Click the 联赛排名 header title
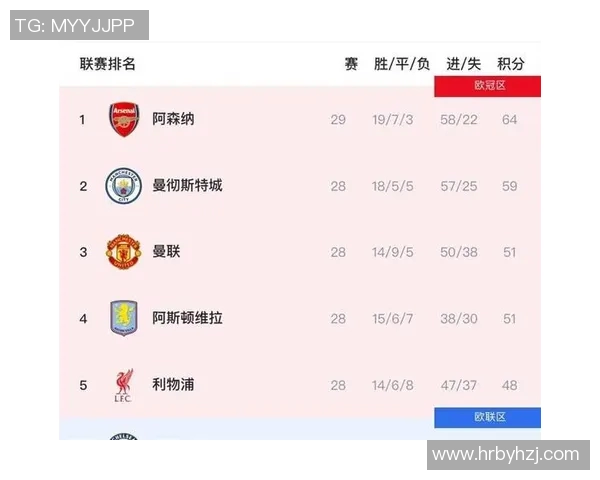The width and height of the screenshot is (600, 480). coord(107,64)
